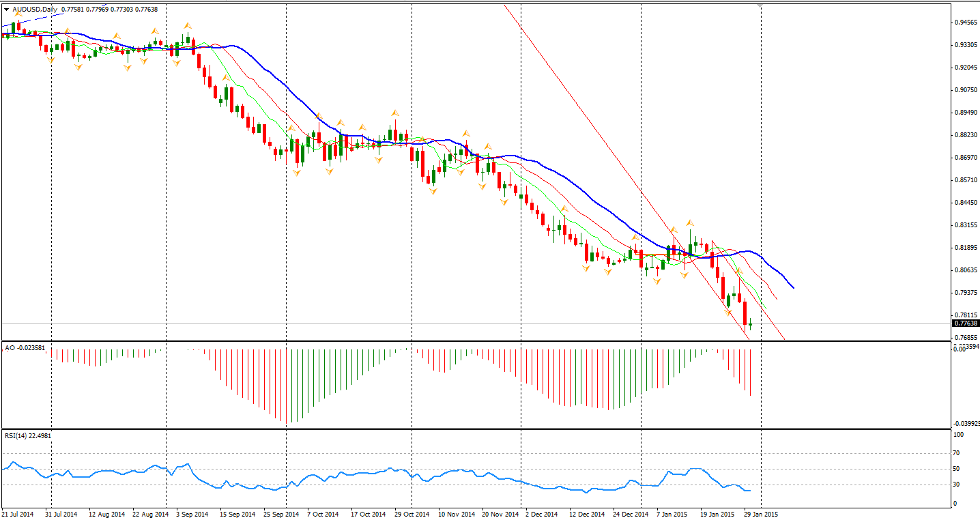Click price scale value 0.78115
This screenshot has height=520, width=980.
click(x=965, y=315)
